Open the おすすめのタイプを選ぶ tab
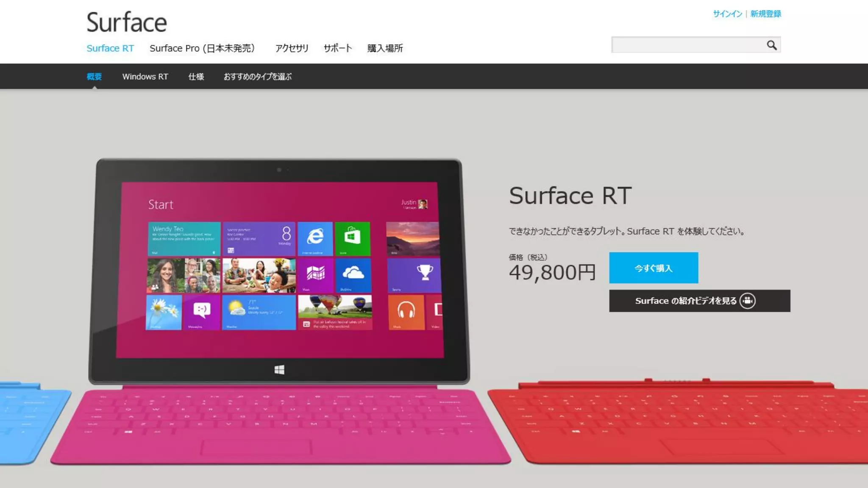 coord(258,77)
